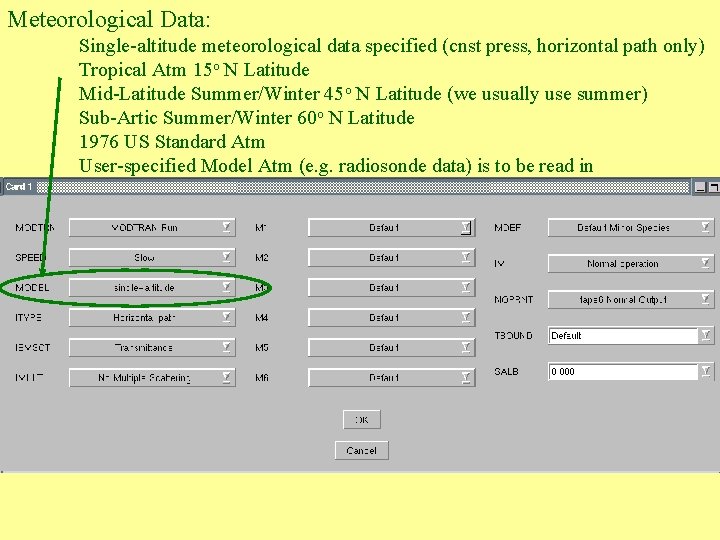Click the arrow beside the TBOUND field
Image resolution: width=720 pixels, height=540 pixels.
[x=706, y=335]
